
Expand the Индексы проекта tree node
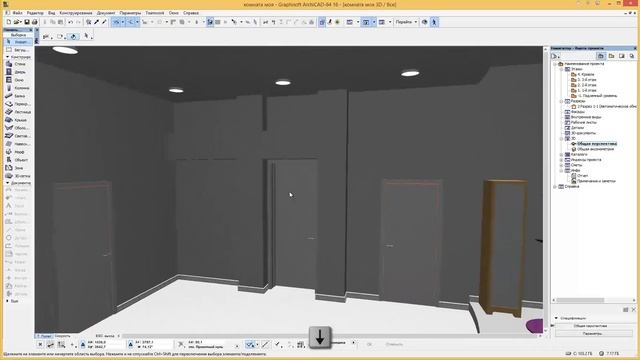pyautogui.click(x=561, y=160)
